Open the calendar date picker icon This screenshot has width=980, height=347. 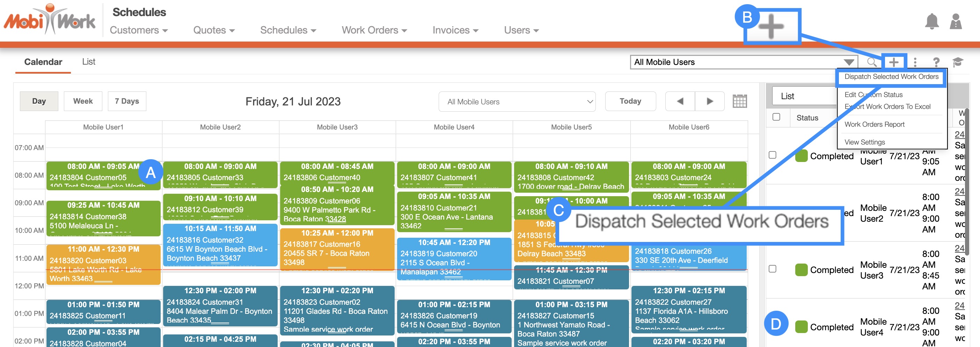(x=739, y=102)
